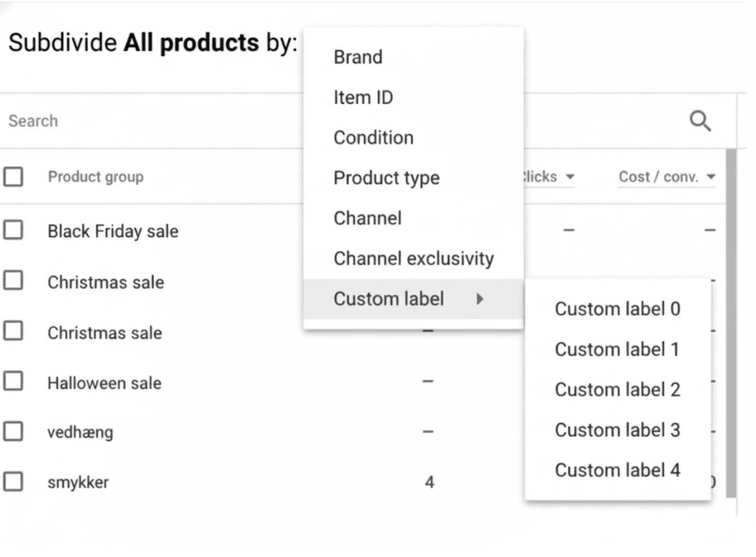The width and height of the screenshot is (756, 557).
Task: Select Channel exclusivity from the menu
Action: point(413,258)
